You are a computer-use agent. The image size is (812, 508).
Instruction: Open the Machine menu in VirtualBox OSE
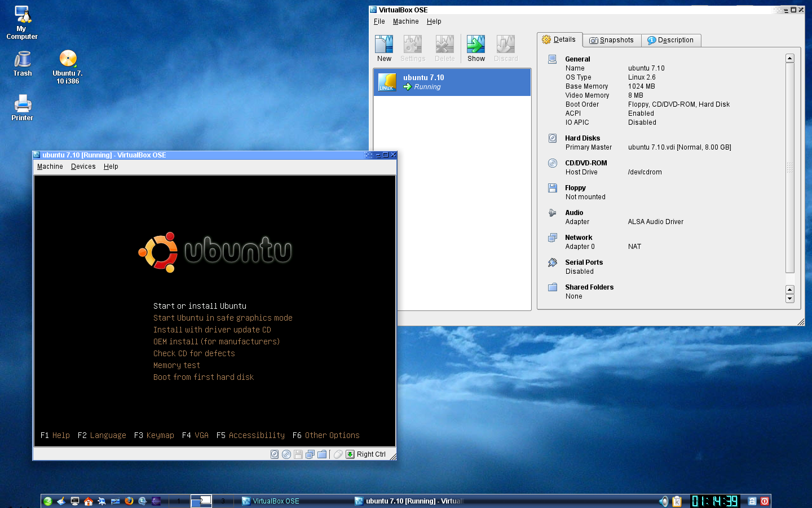coord(406,21)
